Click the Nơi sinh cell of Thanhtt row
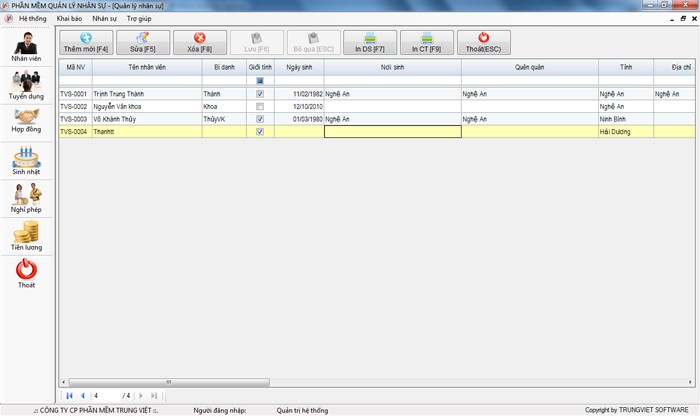 [x=392, y=131]
